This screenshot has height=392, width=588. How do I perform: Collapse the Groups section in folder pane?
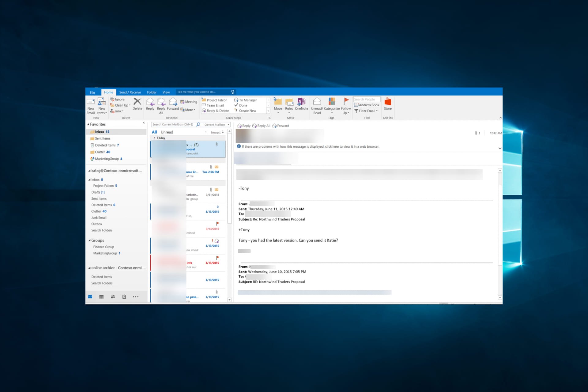(x=89, y=240)
